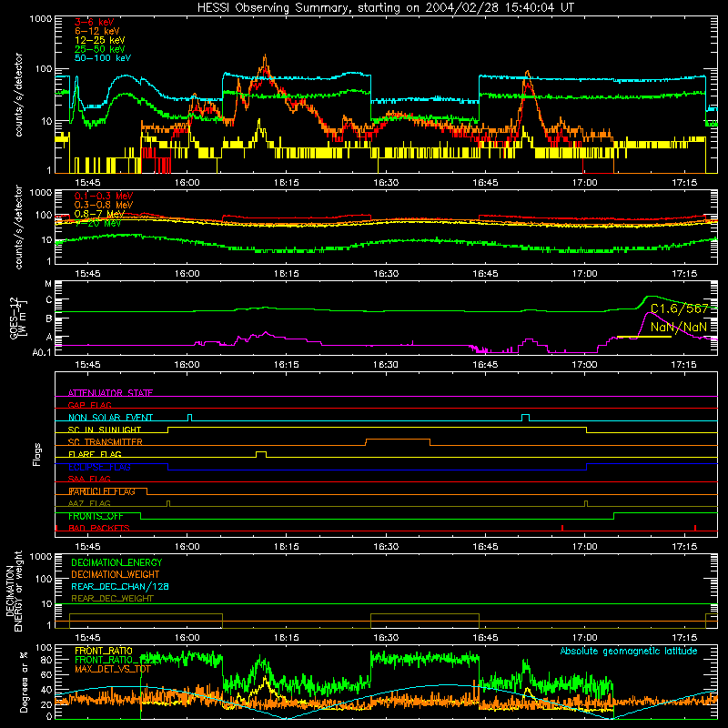Select the REAR_DEC_CHAN/128 legend label
This screenshot has height=728, width=728.
click(120, 586)
